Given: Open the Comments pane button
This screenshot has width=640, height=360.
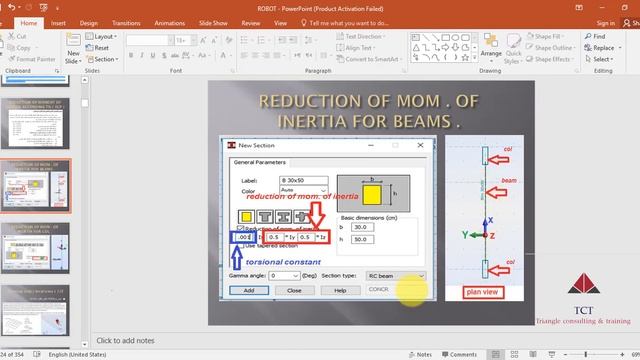Looking at the screenshot, I should tap(460, 354).
